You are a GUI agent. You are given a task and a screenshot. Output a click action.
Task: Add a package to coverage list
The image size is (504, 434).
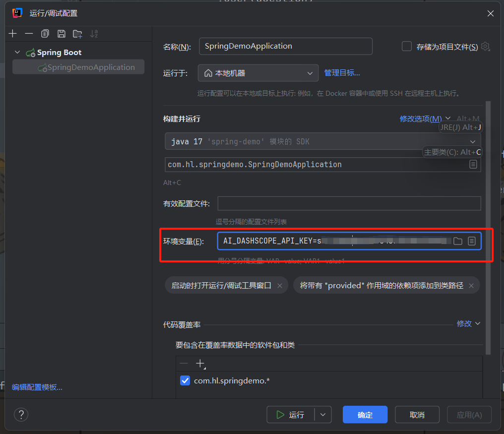(200, 364)
